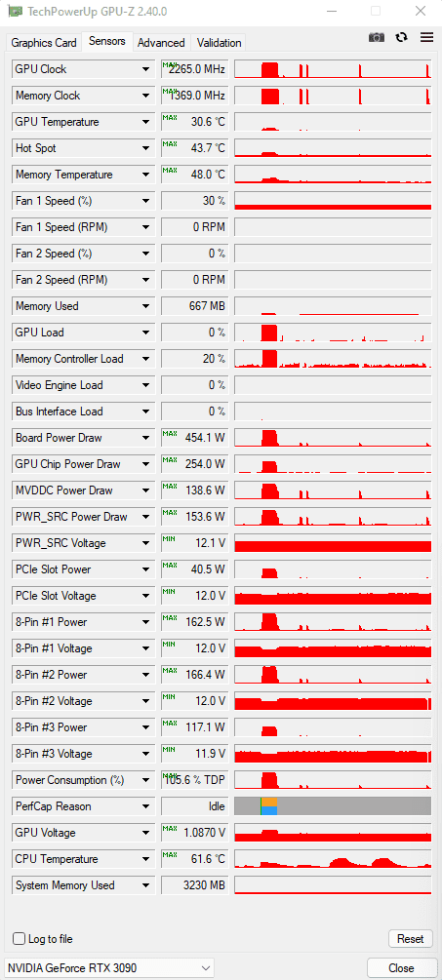Click the 1369.0 MHz Memory Clock value
Viewport: 442px width, 980px height.
coord(195,96)
